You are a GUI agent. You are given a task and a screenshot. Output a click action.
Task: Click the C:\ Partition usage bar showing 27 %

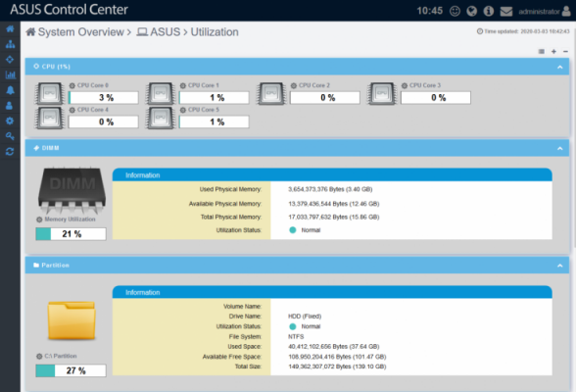pos(71,370)
